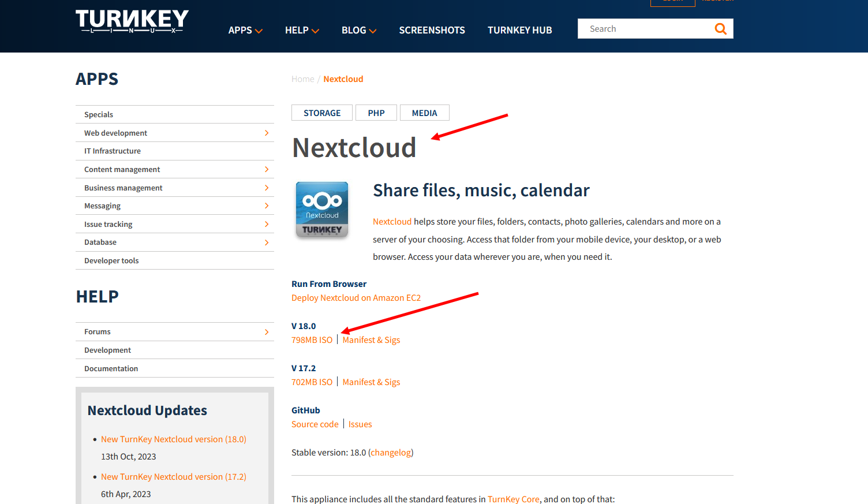Expand Forums chevron arrow
The height and width of the screenshot is (504, 868).
point(267,332)
